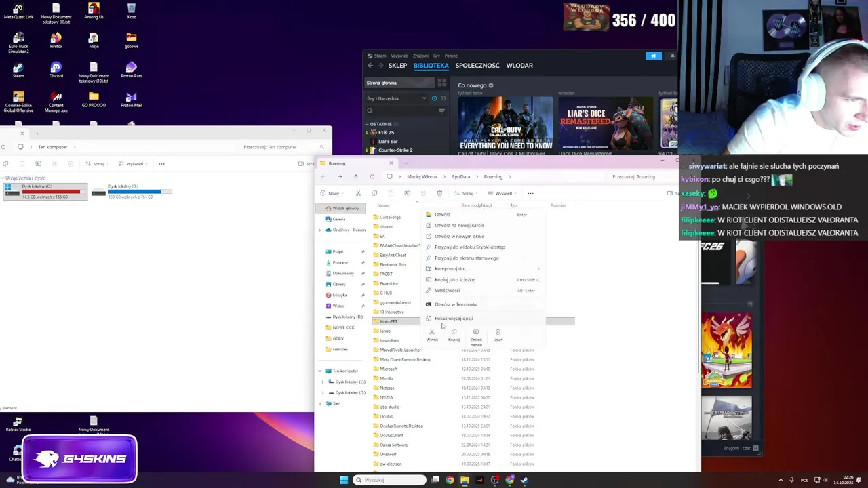Open Co nowego settings gear in Steam
This screenshot has width=868, height=488.
tap(491, 85)
